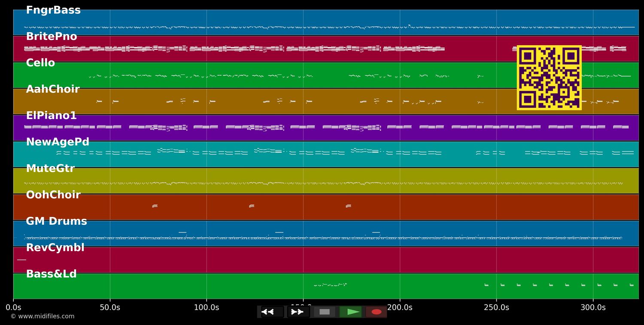Click the 100.0s timeline marker
The image size is (644, 325).
tap(207, 307)
